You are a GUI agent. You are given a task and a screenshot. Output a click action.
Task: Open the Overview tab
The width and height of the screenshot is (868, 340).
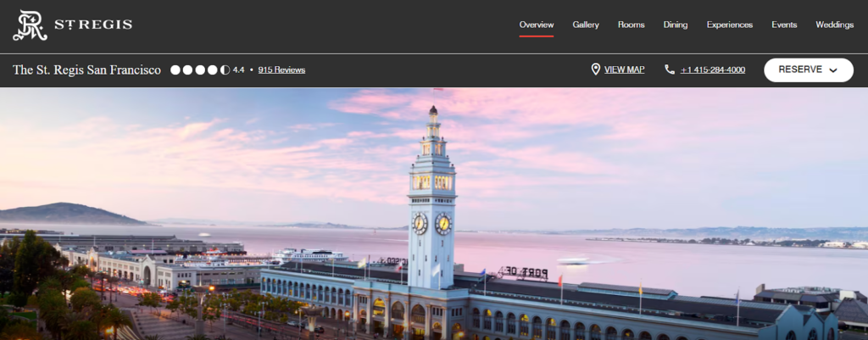click(537, 25)
